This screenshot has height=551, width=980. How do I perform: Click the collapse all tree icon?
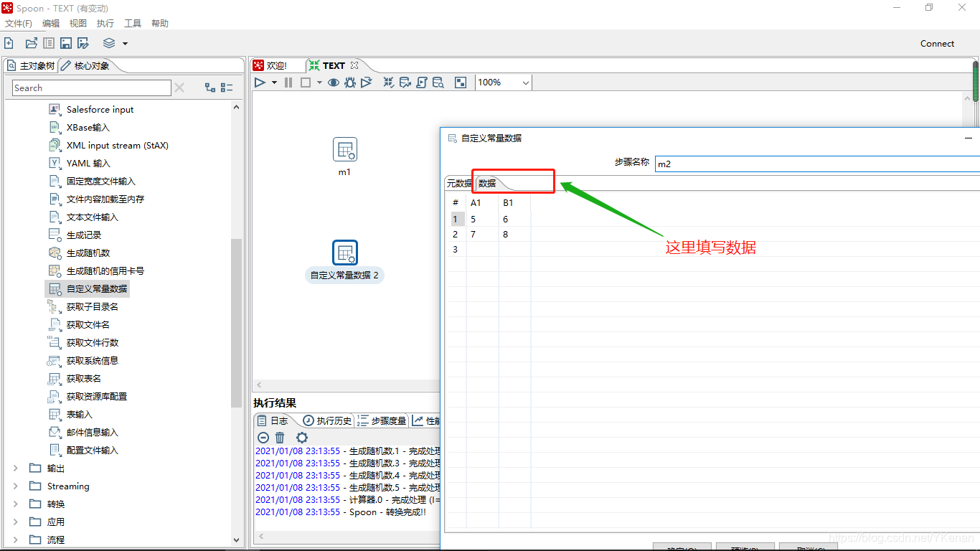click(x=227, y=88)
